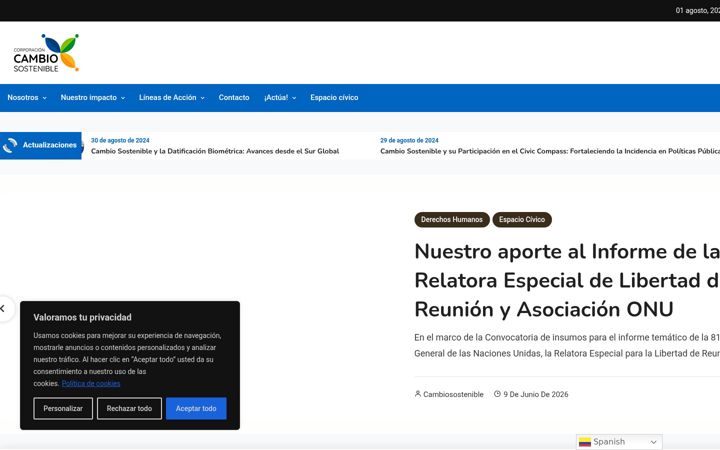720x450 pixels.
Task: Expand the ¡Actúa! chevron
Action: 294,98
